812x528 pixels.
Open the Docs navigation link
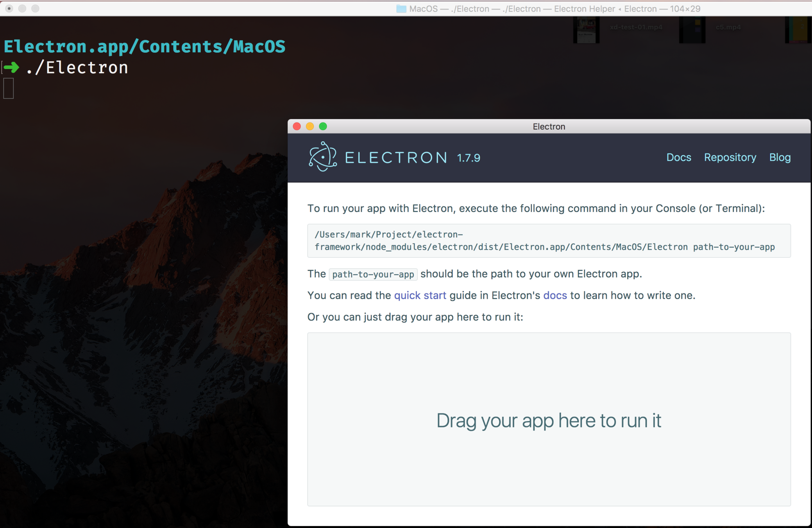pos(678,157)
